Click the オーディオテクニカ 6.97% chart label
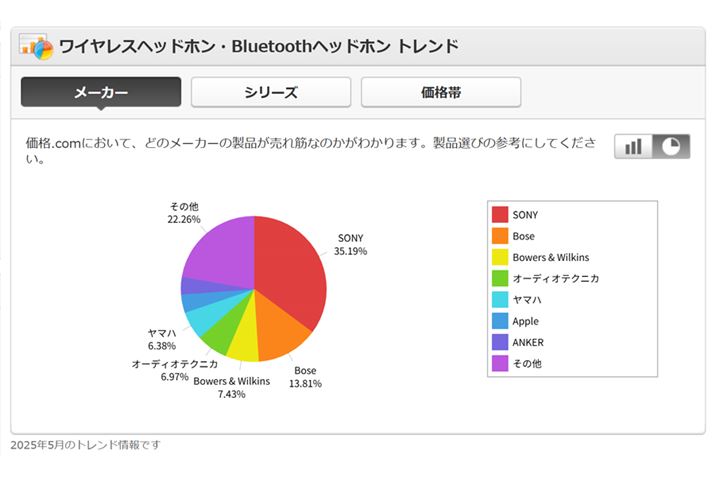Viewport: 715px width, 477px height. pos(175,370)
